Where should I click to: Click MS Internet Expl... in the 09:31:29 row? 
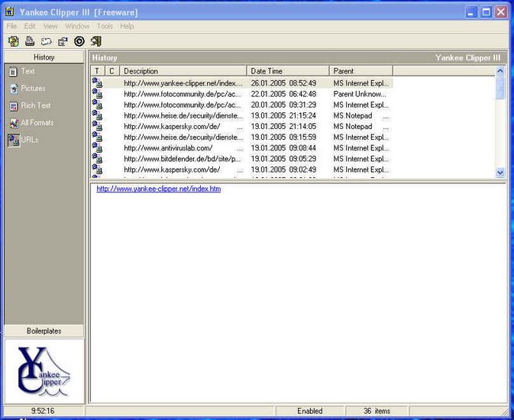pyautogui.click(x=361, y=105)
